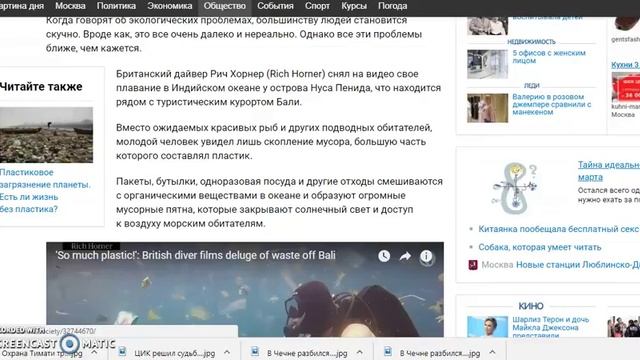Screen dimensions: 640x360
Task: Click the number eight March illustration
Action: [x=514, y=188]
